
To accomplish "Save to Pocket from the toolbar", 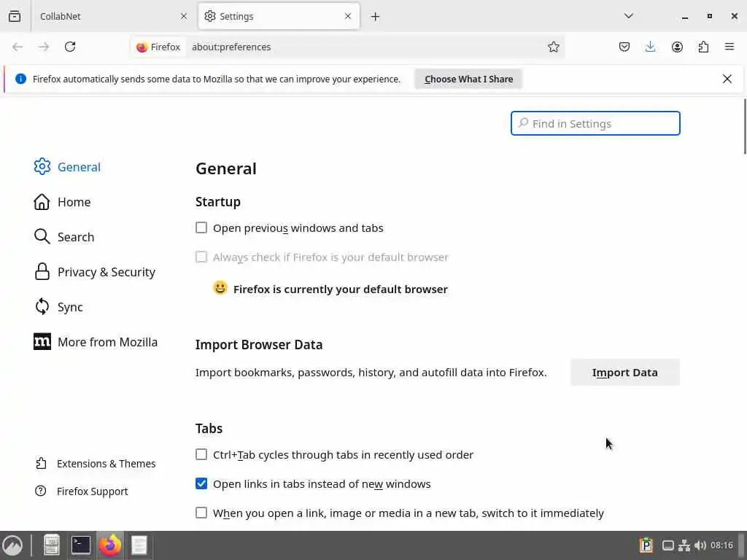I will 624,47.
